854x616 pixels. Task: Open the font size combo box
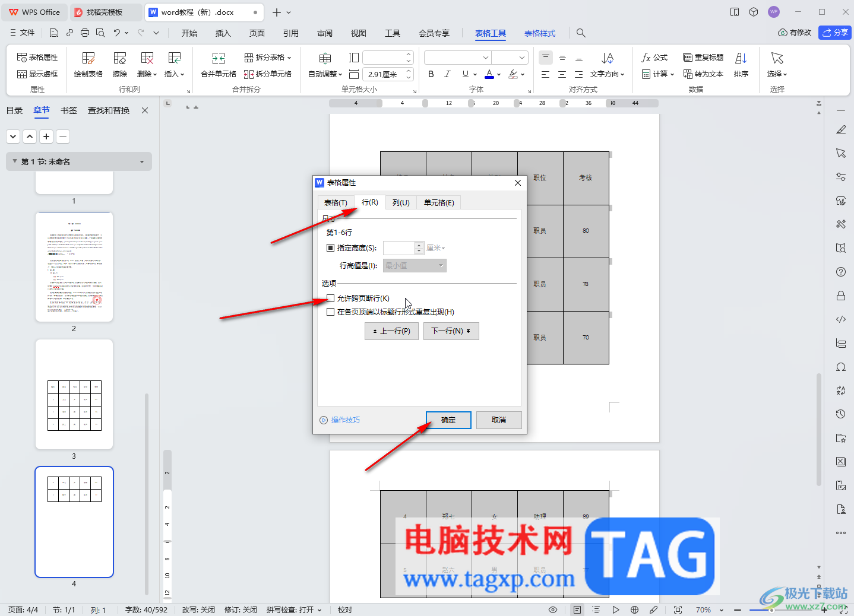[510, 58]
